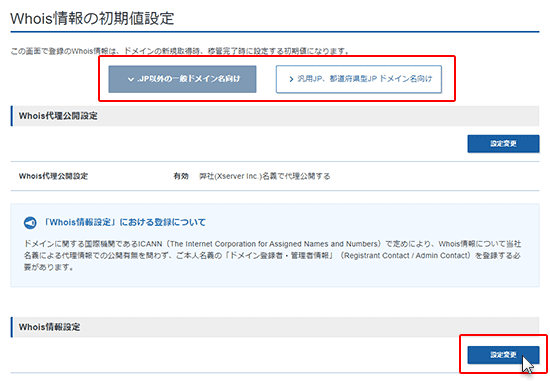Switch to 汎用JP、都道府県型JP ドメイン名向け tab
Image resolution: width=550 pixels, height=384 pixels.
click(358, 79)
